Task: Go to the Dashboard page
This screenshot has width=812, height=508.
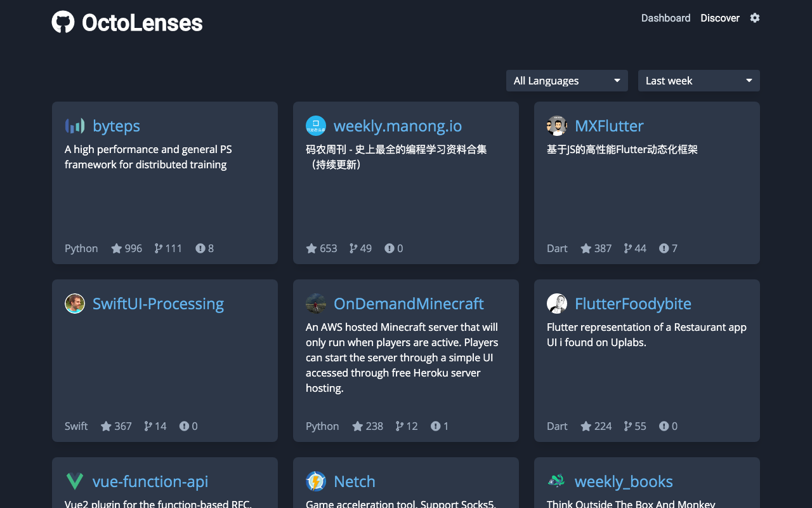Action: click(x=665, y=18)
